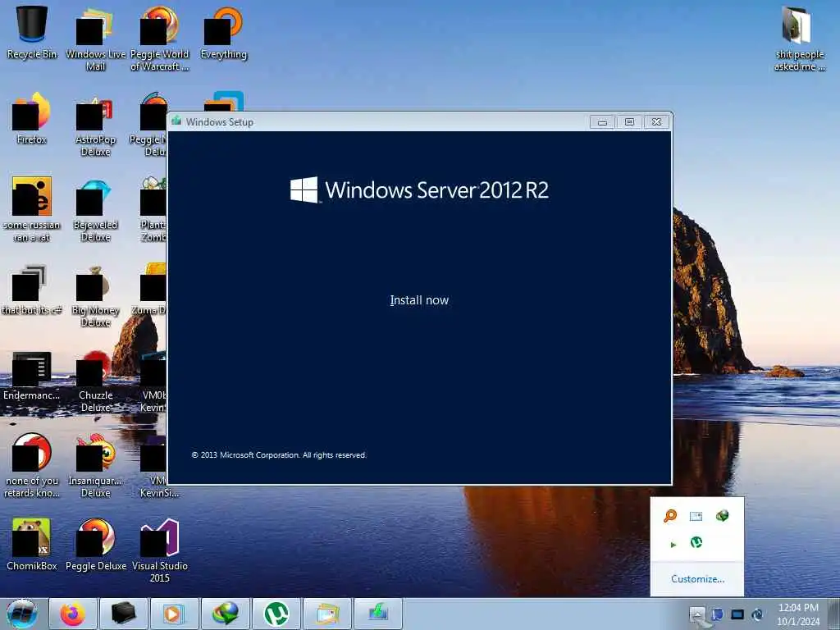Image resolution: width=840 pixels, height=630 pixels.
Task: Click the small green arrow tray icon
Action: click(673, 545)
